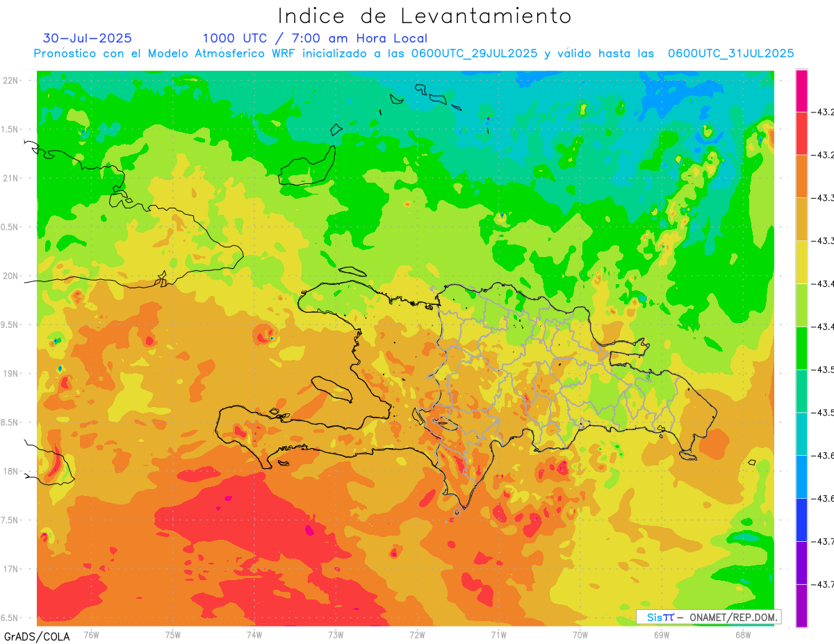
Task: Select the red swatch in the legend
Action: point(801,133)
